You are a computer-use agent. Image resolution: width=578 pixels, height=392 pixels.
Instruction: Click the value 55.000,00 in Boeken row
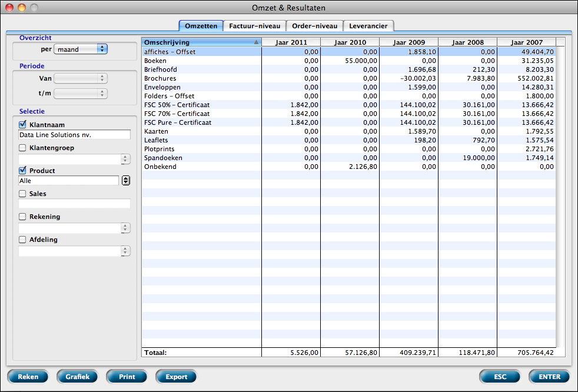click(361, 61)
